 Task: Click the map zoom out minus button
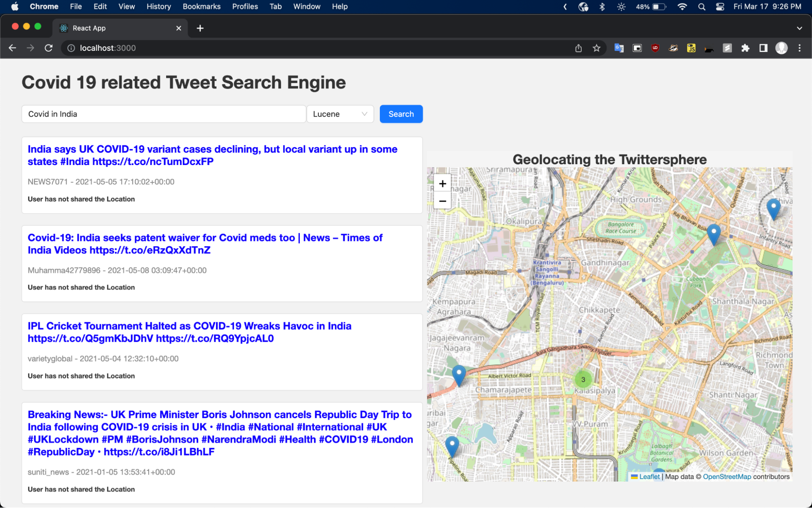(x=442, y=201)
